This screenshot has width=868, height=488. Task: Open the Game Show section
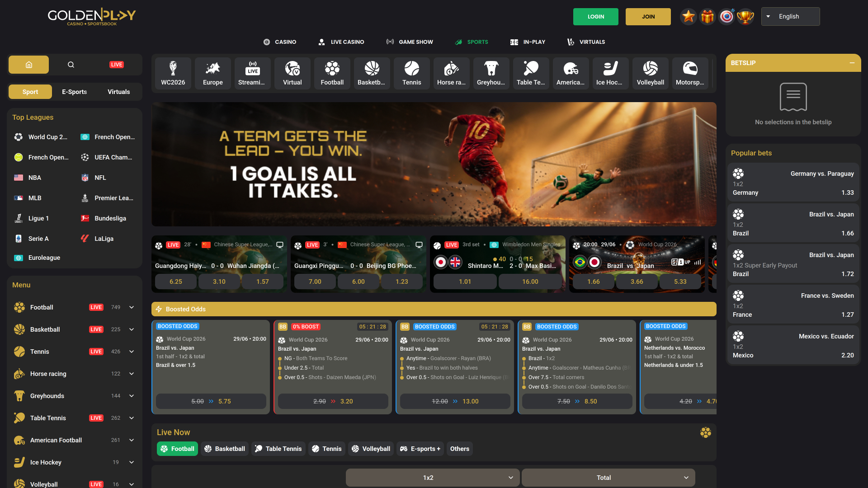(410, 42)
